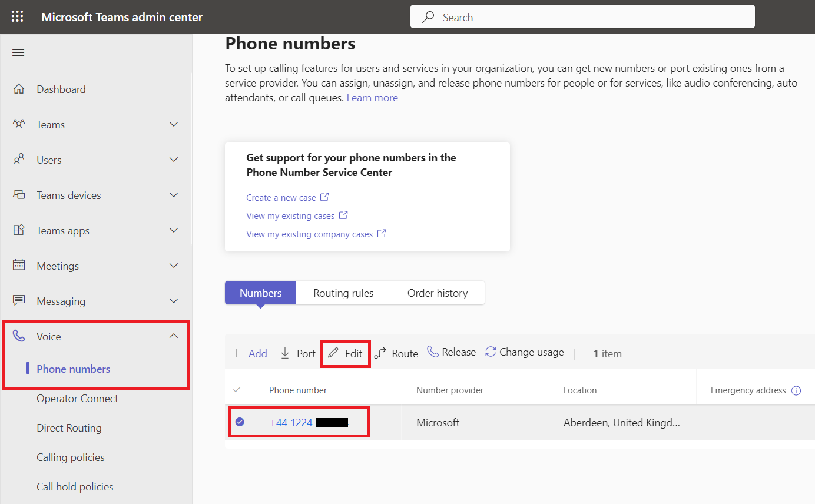
Task: Switch to the Routing rules tab
Action: coord(343,293)
